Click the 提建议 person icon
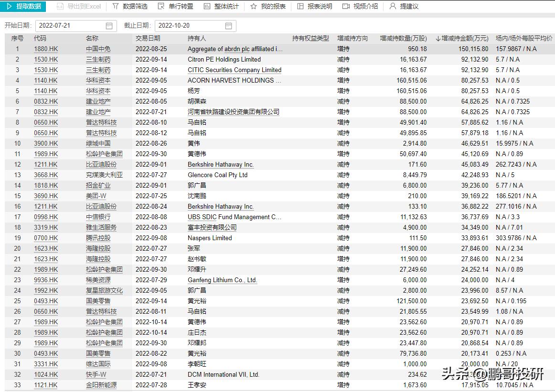 (x=392, y=7)
